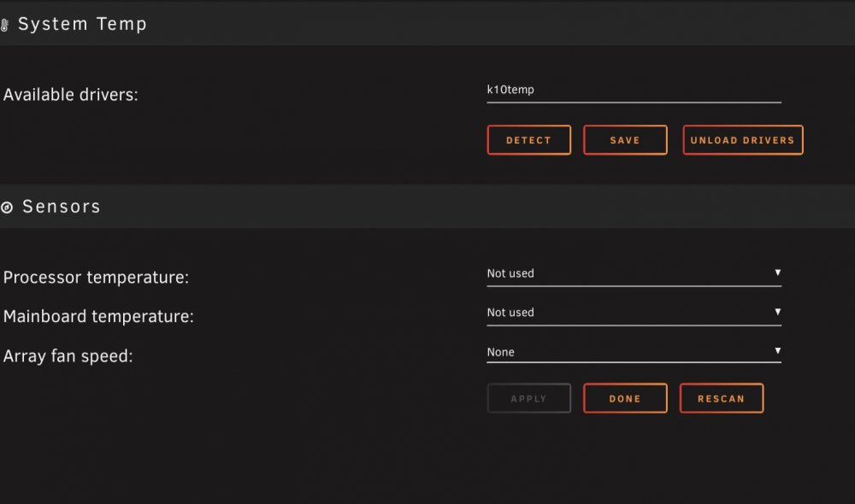This screenshot has width=855, height=504.
Task: Open the Mainboard temperature dropdown
Action: pos(634,313)
